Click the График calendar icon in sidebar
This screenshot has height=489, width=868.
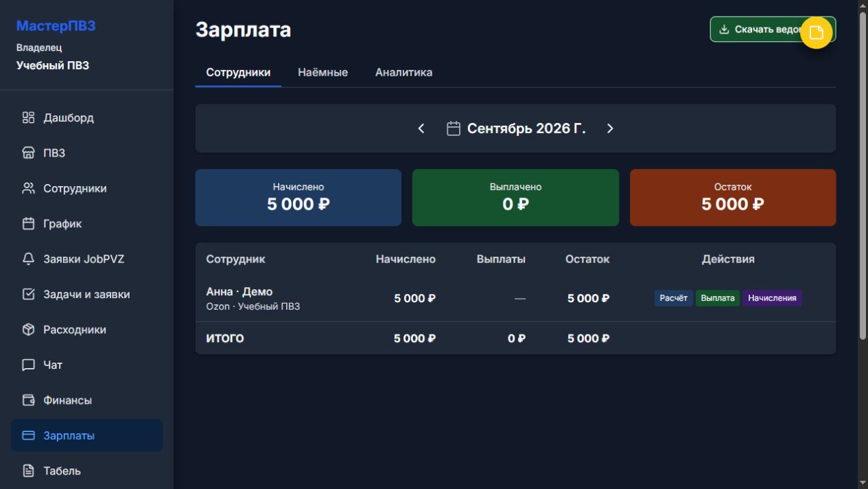28,224
